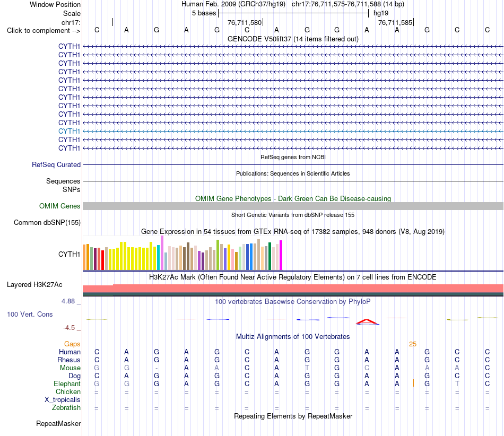Click the SNPs track label
504x436 pixels.
[x=72, y=189]
